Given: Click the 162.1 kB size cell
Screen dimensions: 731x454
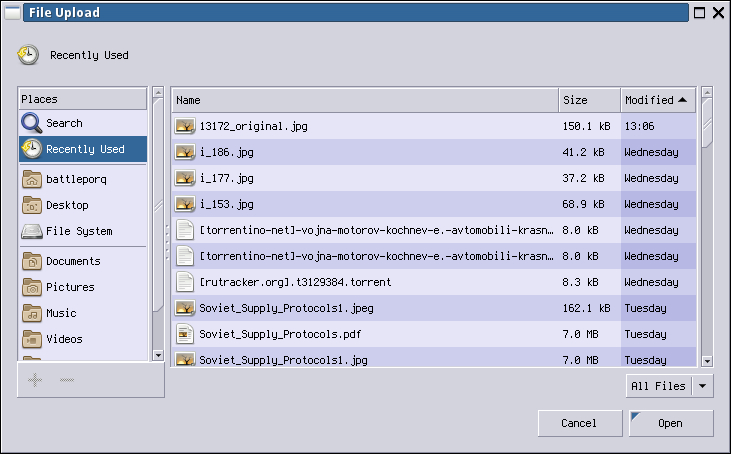Looking at the screenshot, I should pyautogui.click(x=586, y=308).
